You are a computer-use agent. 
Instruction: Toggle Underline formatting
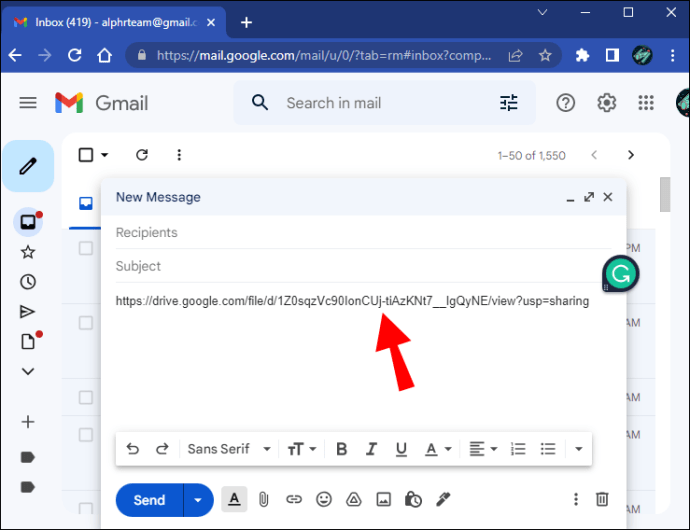(401, 449)
